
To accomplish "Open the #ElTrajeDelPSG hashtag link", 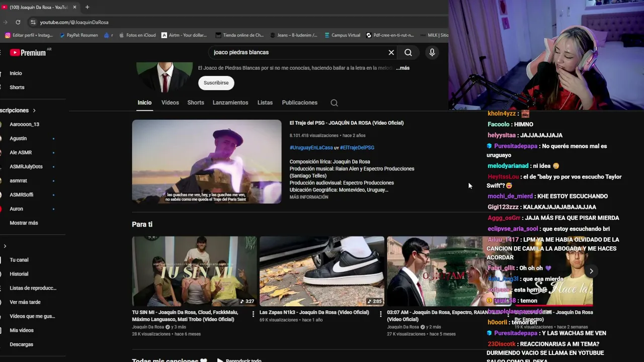I will click(357, 147).
